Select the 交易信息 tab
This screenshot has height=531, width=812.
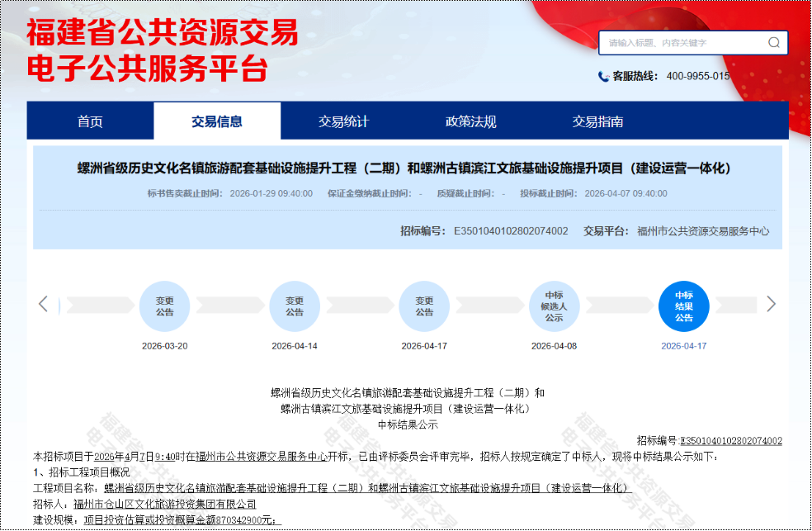(x=217, y=121)
